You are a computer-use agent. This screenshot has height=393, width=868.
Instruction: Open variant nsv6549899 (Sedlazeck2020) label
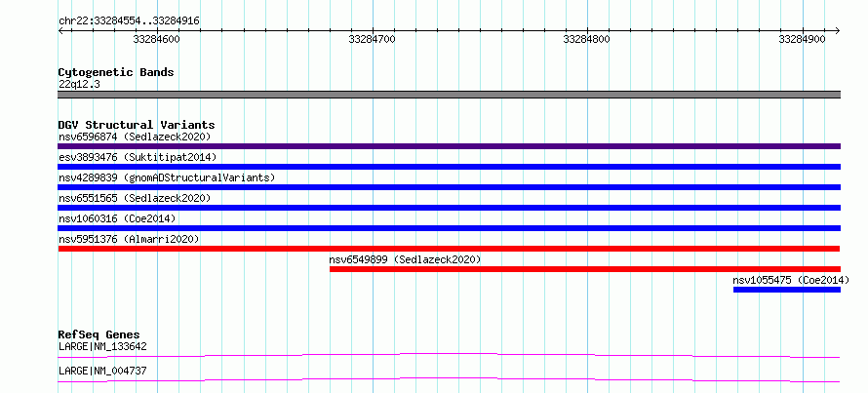pyautogui.click(x=405, y=259)
